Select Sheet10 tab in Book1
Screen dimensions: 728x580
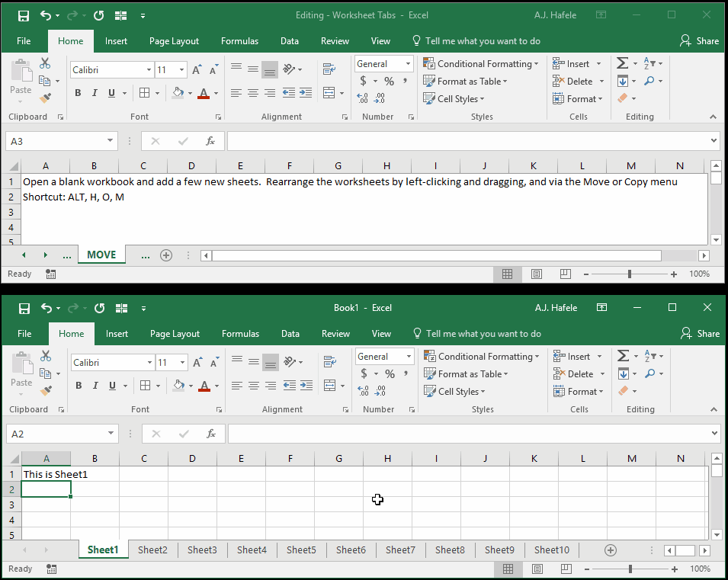(x=552, y=550)
